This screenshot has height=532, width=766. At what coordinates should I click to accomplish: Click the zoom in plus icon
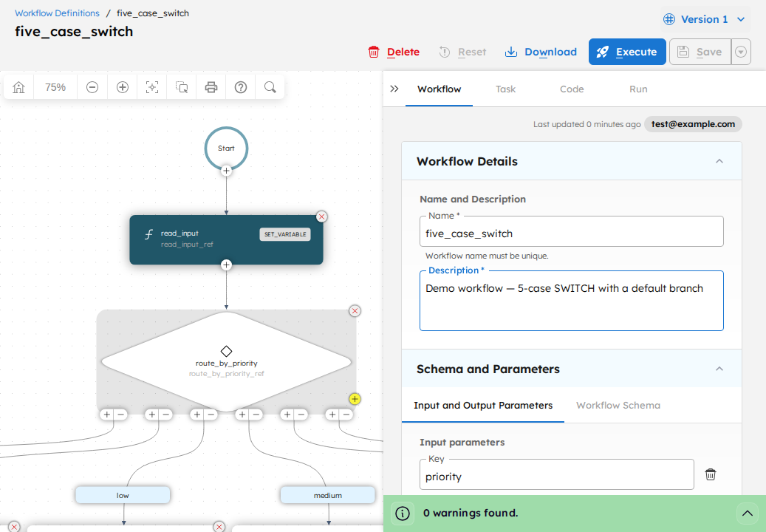[123, 87]
